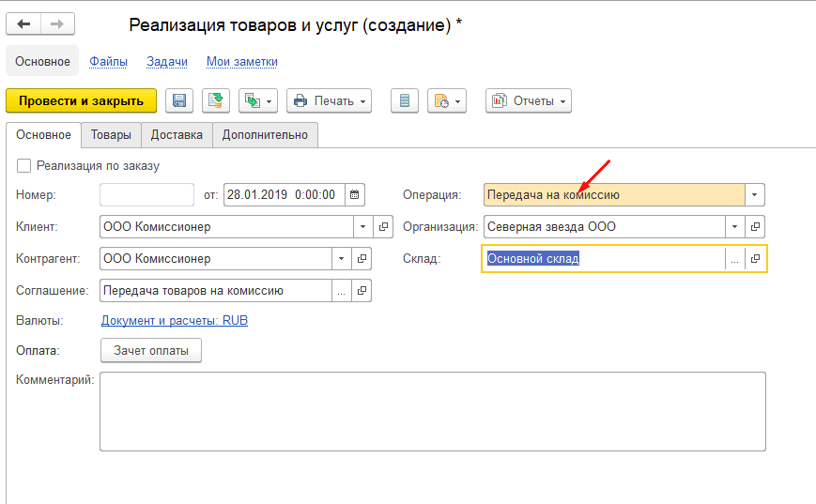Screen dimensions: 816x504
Task: Click the forward navigation arrow
Action: pyautogui.click(x=56, y=24)
